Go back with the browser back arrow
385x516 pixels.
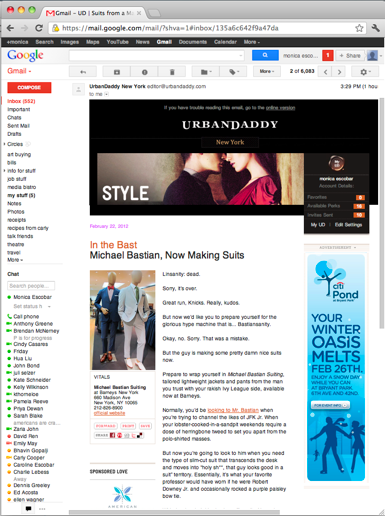10,28
